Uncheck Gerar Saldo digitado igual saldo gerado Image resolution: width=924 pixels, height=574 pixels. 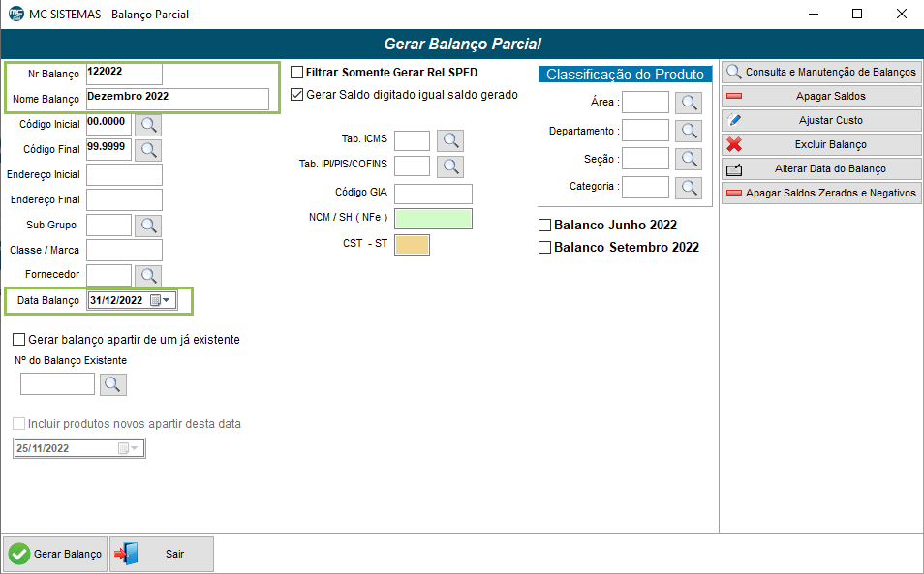(297, 95)
